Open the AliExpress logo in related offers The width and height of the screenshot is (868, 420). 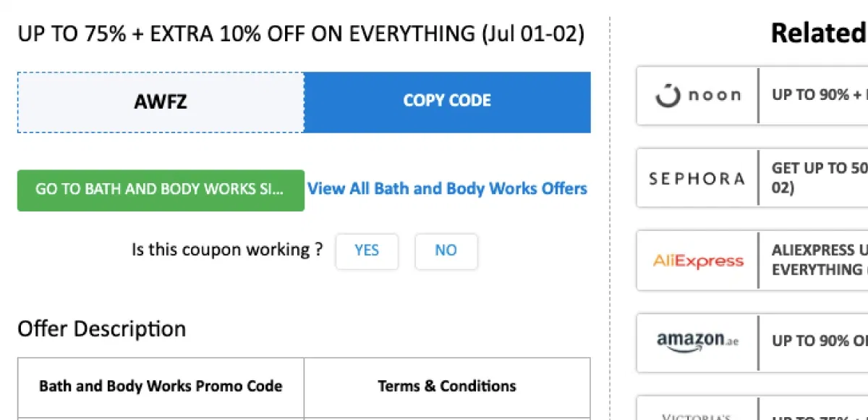pyautogui.click(x=697, y=261)
